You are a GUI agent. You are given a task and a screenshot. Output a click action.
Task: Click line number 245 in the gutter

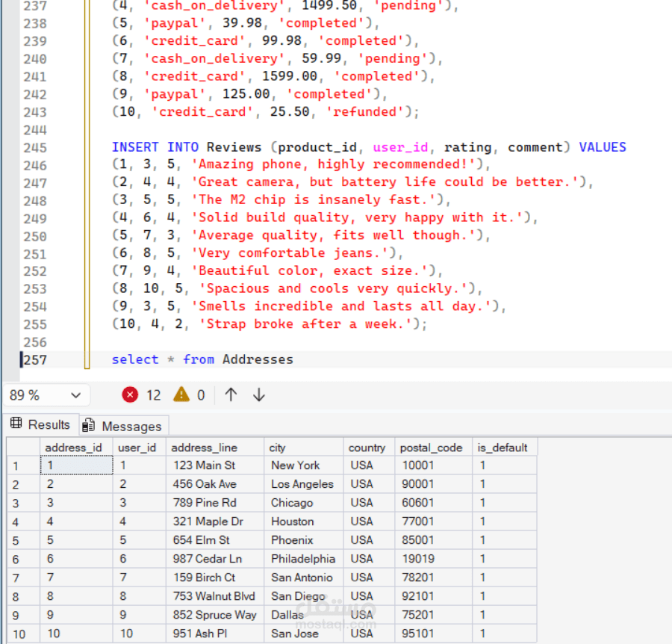click(x=34, y=148)
